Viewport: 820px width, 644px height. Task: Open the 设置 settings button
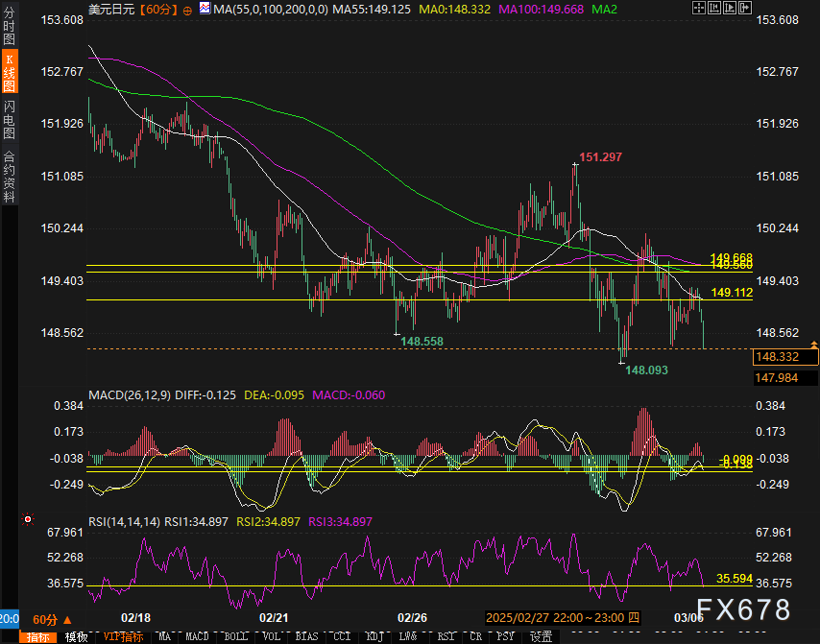click(x=541, y=636)
